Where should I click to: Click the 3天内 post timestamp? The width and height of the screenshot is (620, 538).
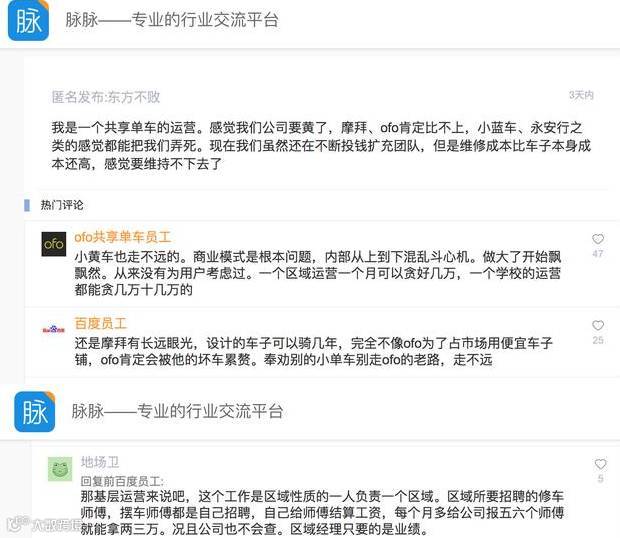pos(581,95)
